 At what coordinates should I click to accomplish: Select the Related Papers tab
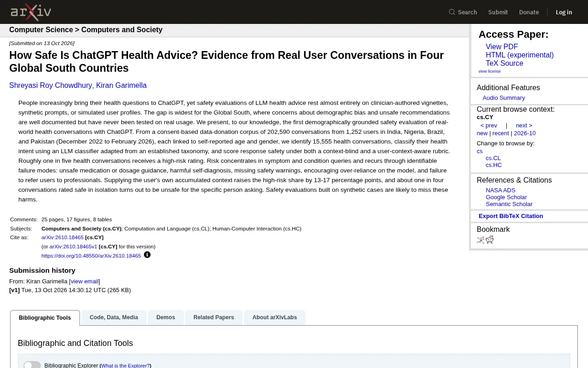coord(214,317)
